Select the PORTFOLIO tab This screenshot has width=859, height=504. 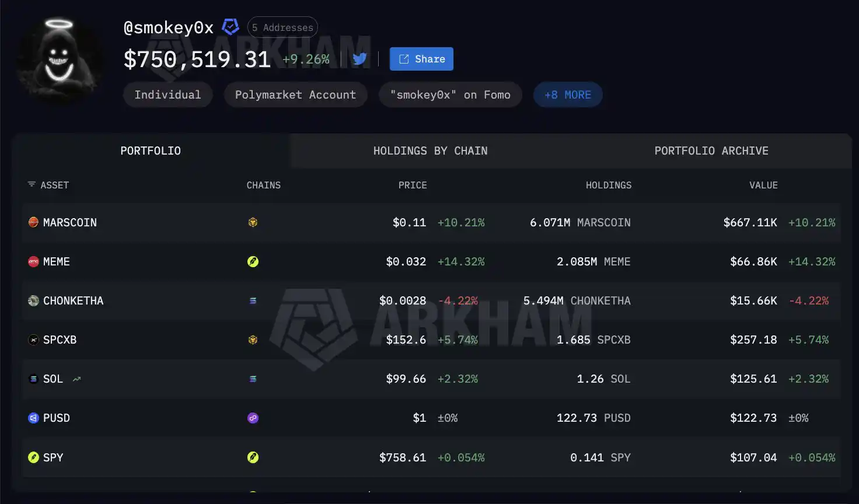click(x=151, y=151)
